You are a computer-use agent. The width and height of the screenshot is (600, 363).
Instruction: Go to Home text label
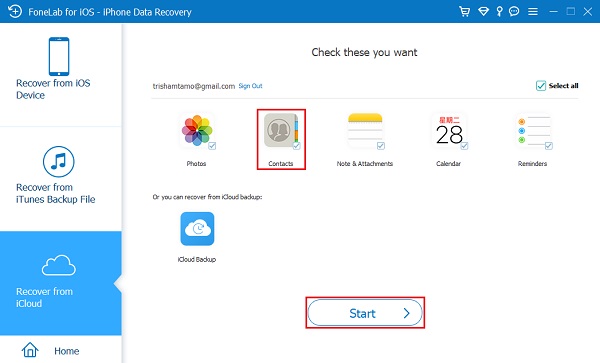pos(67,351)
